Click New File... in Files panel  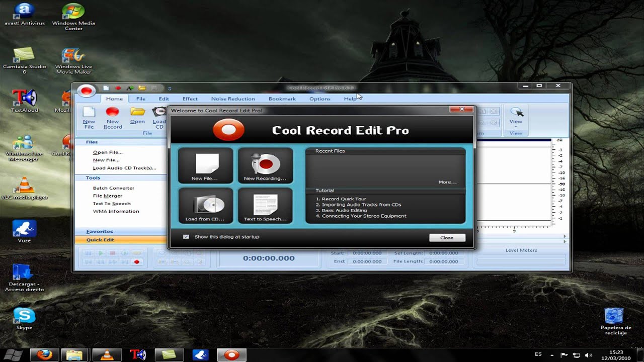[x=106, y=160]
